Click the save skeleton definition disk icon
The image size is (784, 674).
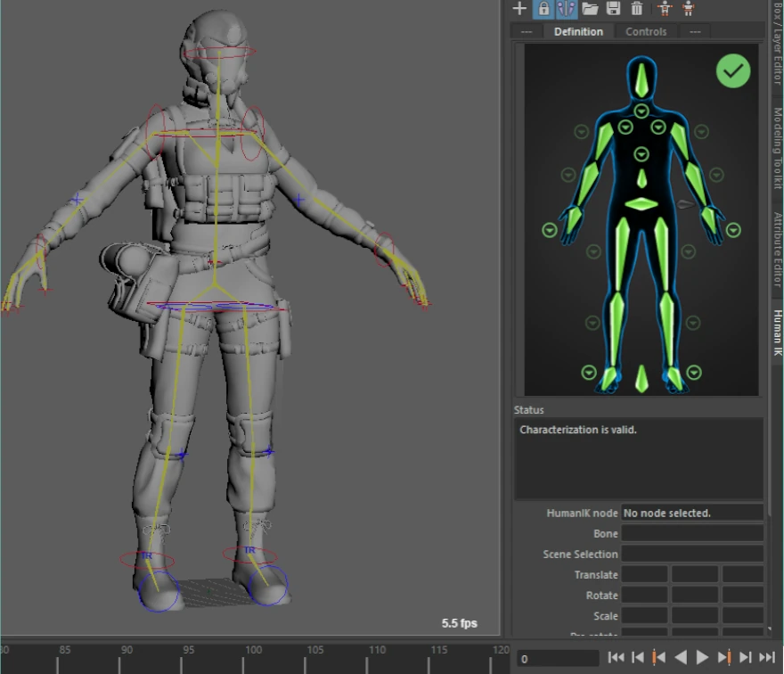click(x=613, y=9)
